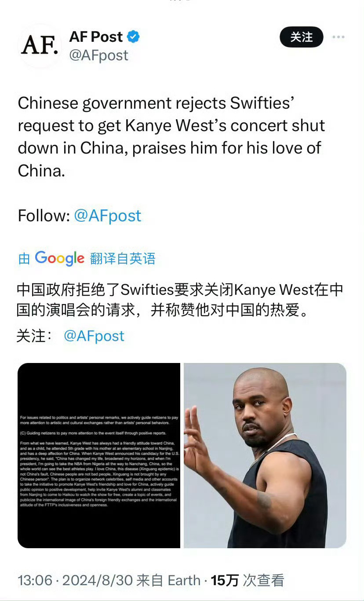Screen dimensions: 364x601
Task: Open @AFpost mention after Follow:
Action: point(107,216)
